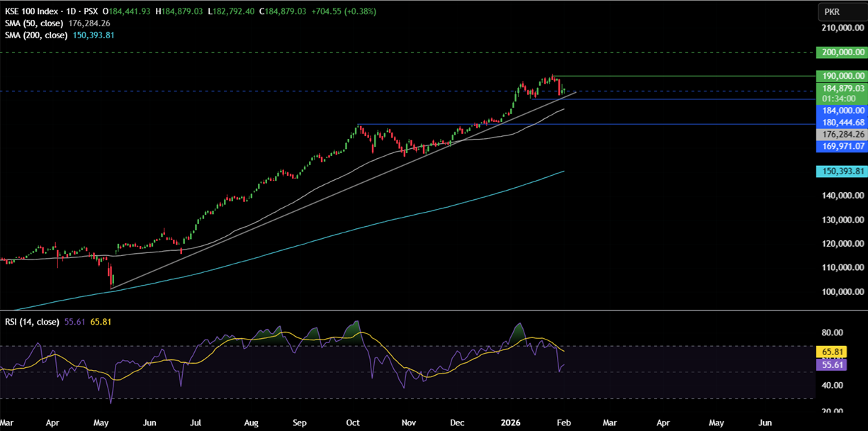The width and height of the screenshot is (868, 431).
Task: Select the blue 169,971.07 price axis label
Action: pos(840,146)
